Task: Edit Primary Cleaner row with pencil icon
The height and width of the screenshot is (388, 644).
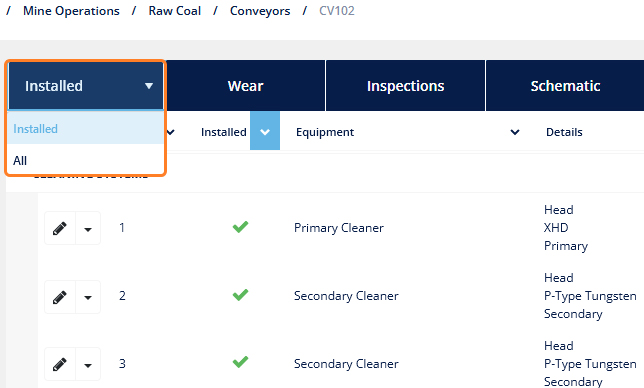Action: coord(60,228)
